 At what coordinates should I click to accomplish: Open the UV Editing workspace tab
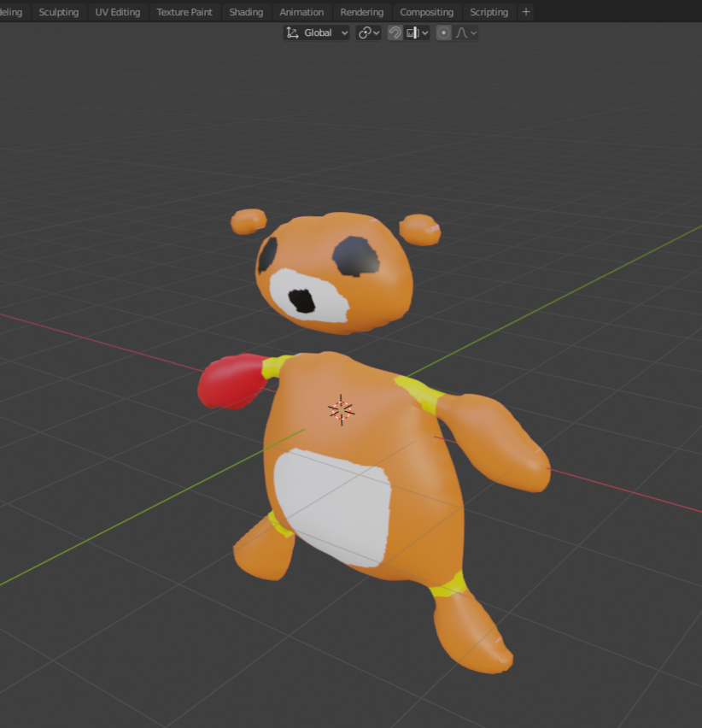tap(117, 12)
